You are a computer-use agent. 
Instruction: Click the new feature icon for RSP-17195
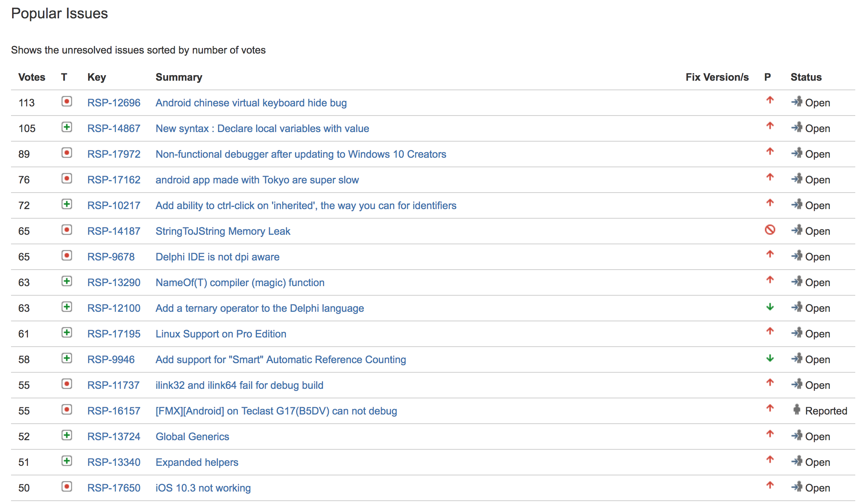(x=66, y=332)
